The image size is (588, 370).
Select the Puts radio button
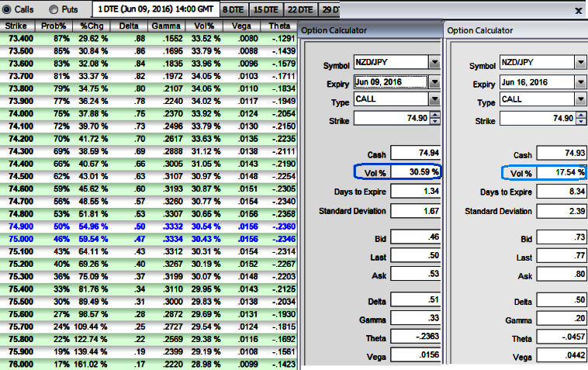(x=54, y=10)
